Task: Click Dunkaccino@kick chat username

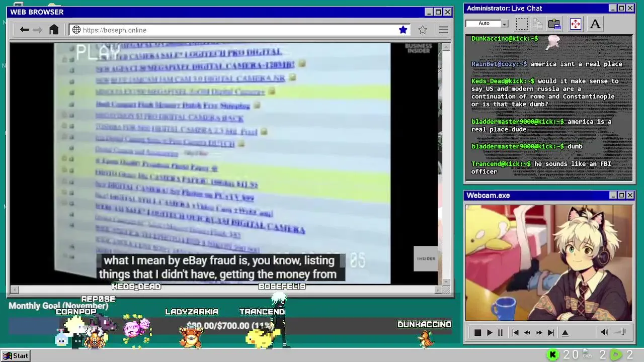Action: (x=505, y=39)
